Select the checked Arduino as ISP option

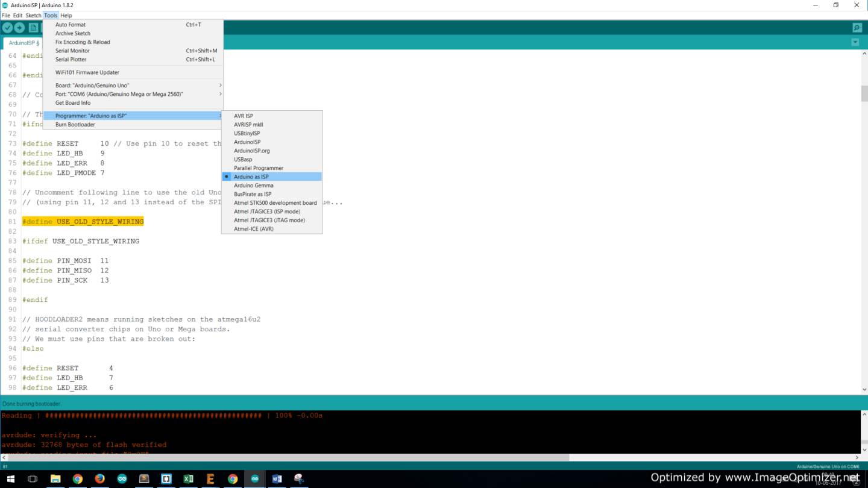[x=272, y=177]
